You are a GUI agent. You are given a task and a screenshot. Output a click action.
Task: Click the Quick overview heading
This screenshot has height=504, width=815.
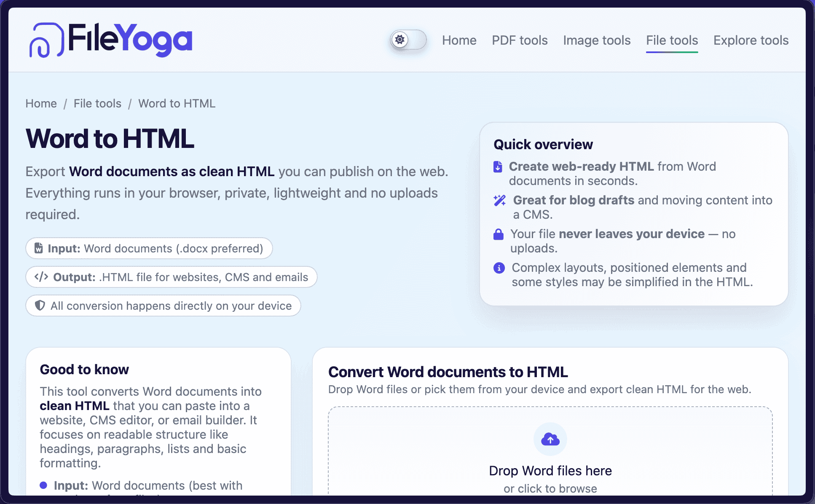tap(543, 145)
